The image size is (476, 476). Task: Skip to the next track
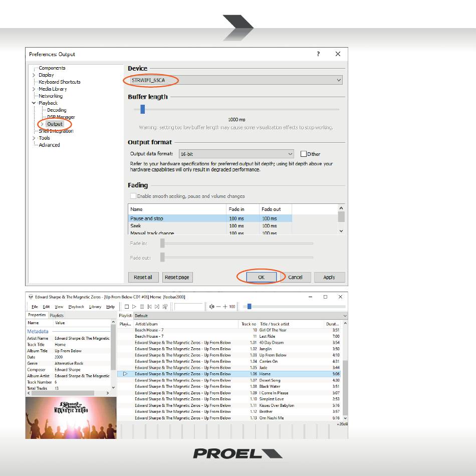[157, 307]
